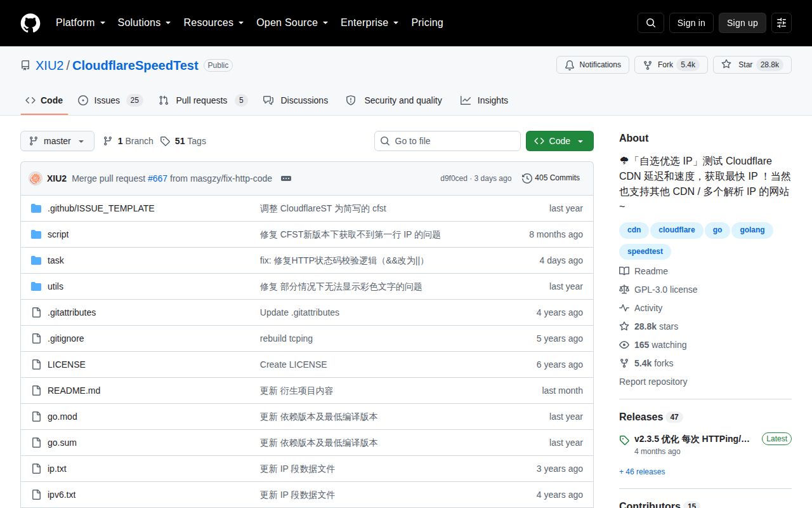Expand the Resources menu
Viewport: 812px width, 508px height.
point(214,23)
